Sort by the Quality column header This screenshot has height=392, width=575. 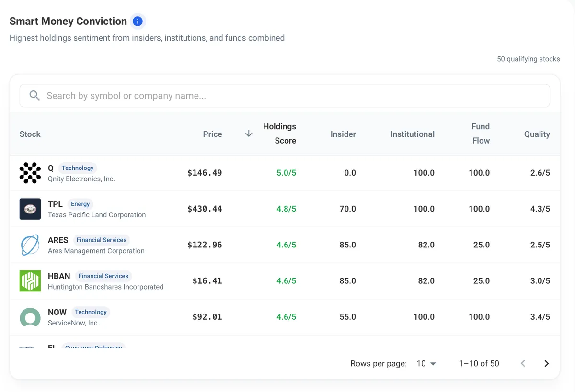pos(537,134)
